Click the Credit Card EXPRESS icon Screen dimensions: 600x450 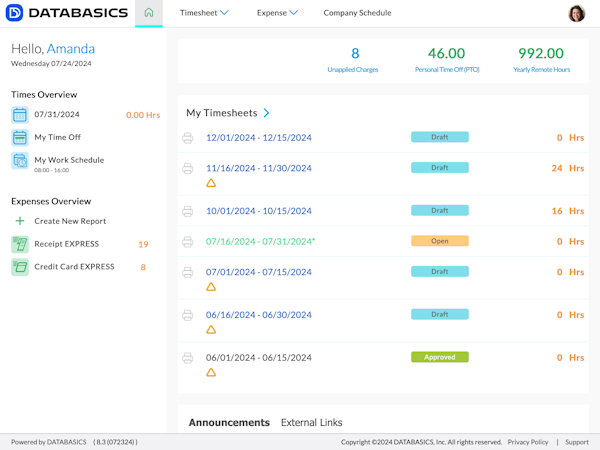coord(20,267)
